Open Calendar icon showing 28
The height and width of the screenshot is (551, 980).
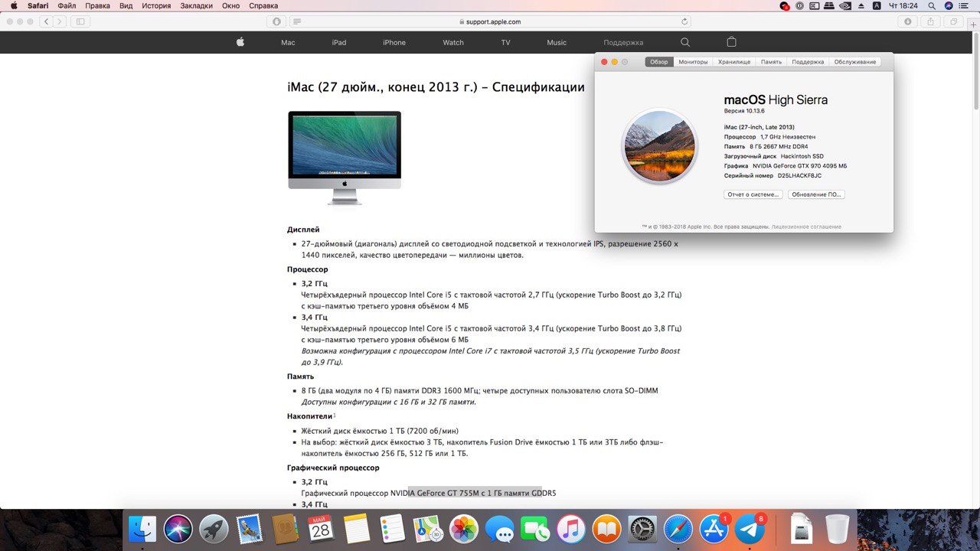coord(321,529)
